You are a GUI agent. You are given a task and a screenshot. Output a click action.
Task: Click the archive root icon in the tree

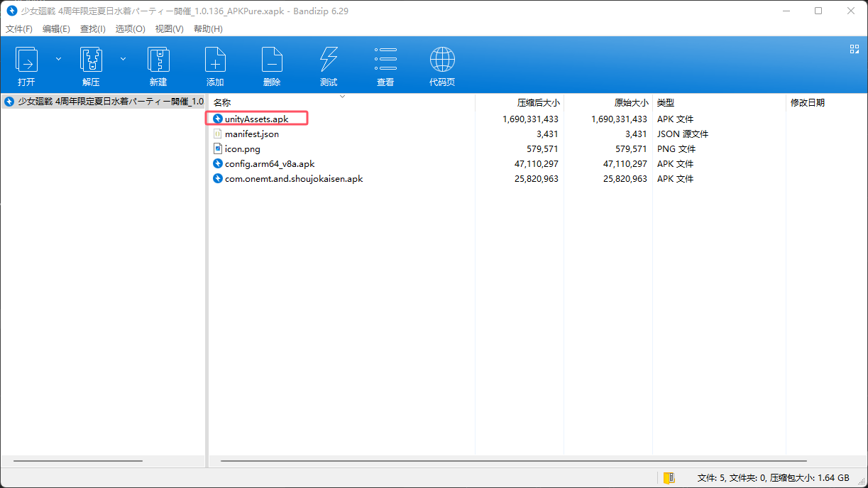coord(9,102)
